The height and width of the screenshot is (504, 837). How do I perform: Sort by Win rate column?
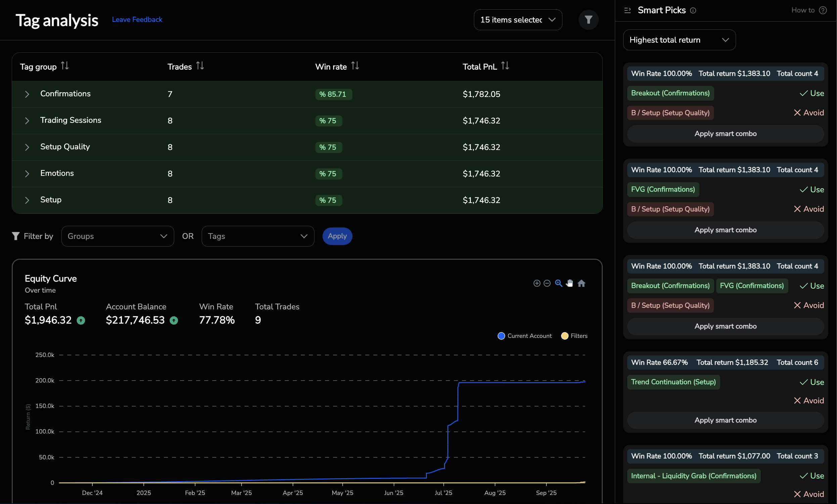[x=355, y=65]
